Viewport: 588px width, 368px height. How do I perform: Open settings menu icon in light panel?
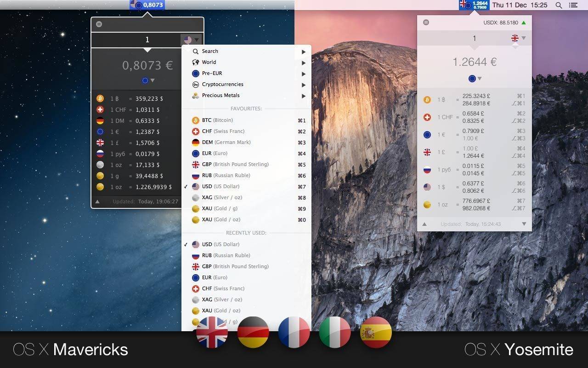click(x=426, y=22)
